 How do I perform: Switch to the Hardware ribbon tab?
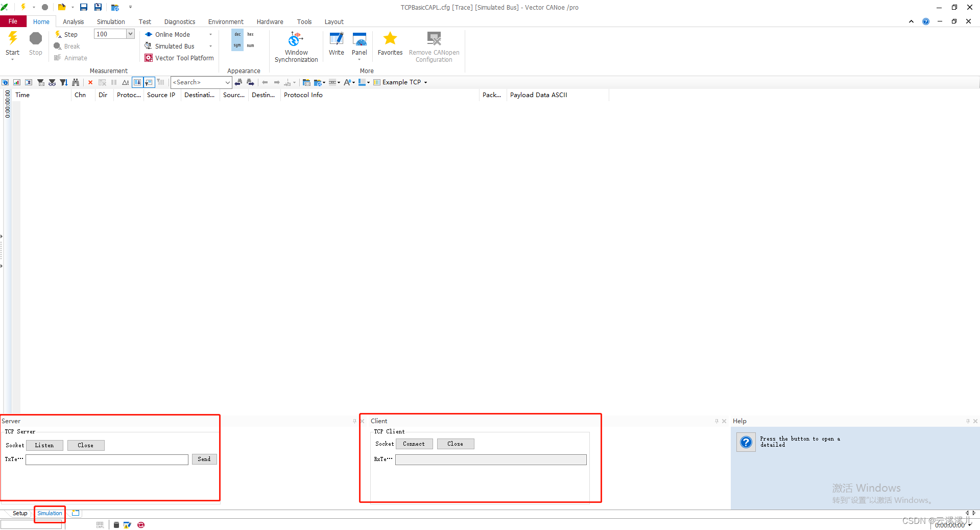pyautogui.click(x=270, y=21)
